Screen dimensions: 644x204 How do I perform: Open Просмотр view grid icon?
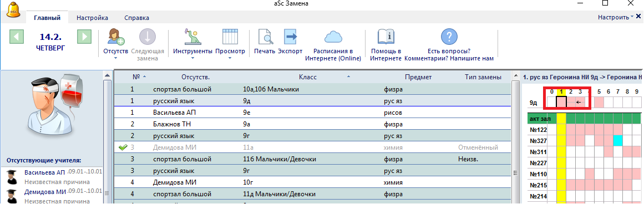230,37
